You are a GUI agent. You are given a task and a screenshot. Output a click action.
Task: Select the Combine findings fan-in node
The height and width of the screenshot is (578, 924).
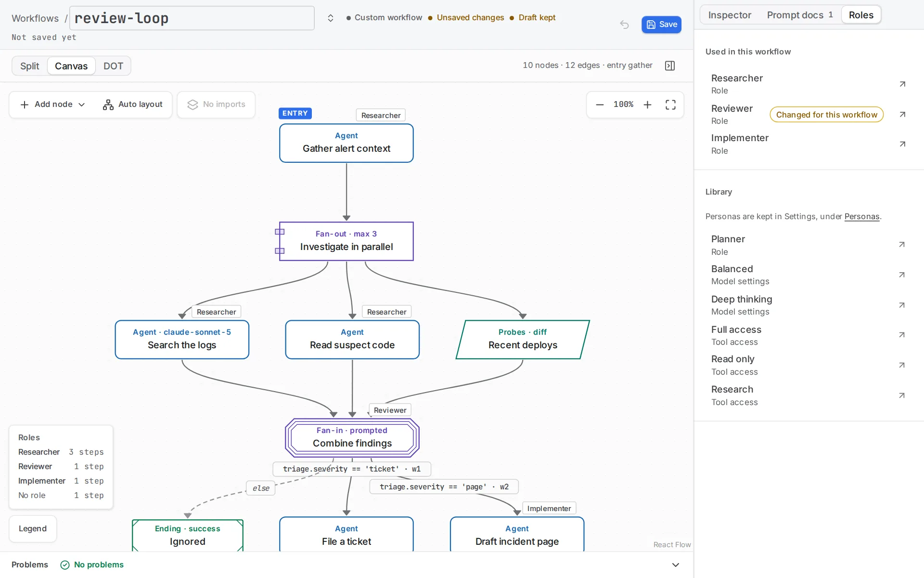(352, 438)
